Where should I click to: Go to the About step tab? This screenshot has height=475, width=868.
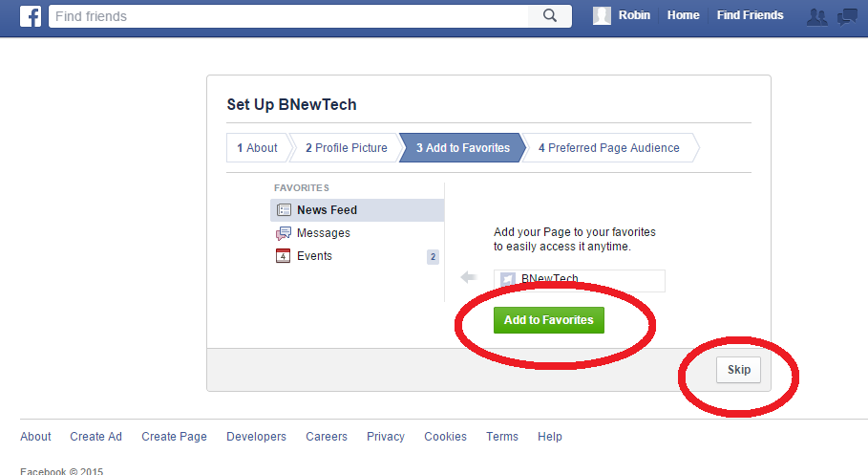point(258,148)
